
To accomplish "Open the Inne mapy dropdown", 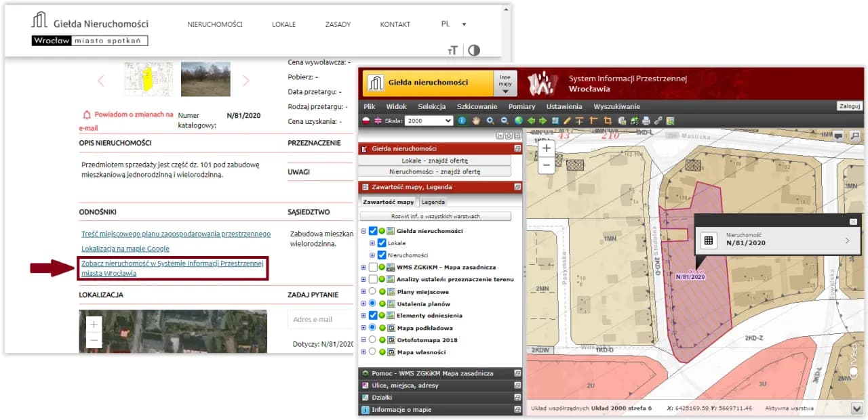I will click(505, 83).
